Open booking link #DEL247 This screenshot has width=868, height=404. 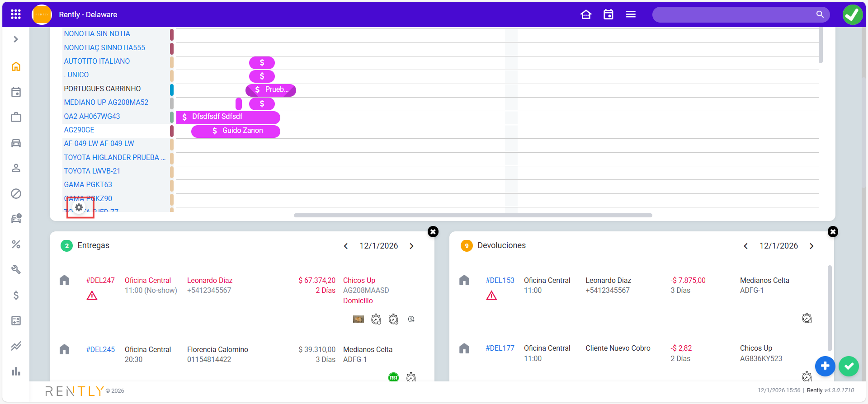pyautogui.click(x=100, y=280)
